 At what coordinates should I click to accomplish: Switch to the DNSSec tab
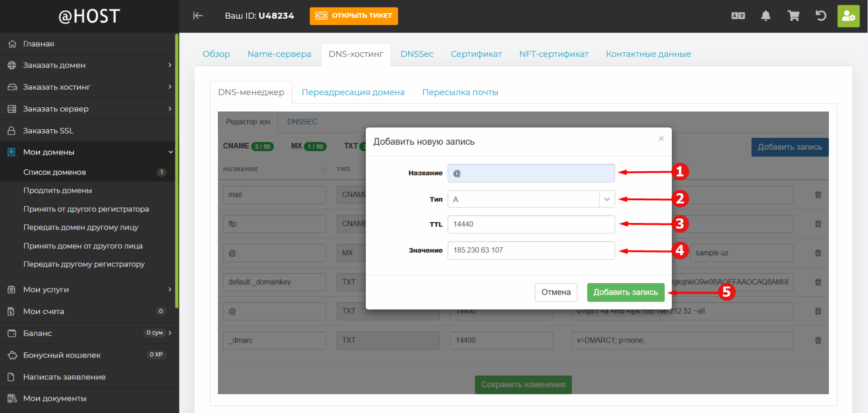417,54
